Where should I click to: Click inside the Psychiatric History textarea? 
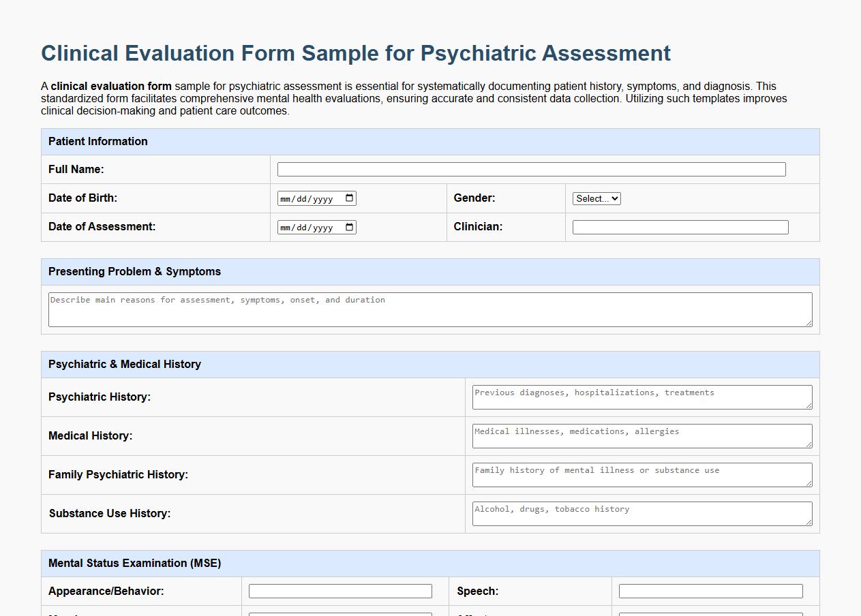point(641,397)
